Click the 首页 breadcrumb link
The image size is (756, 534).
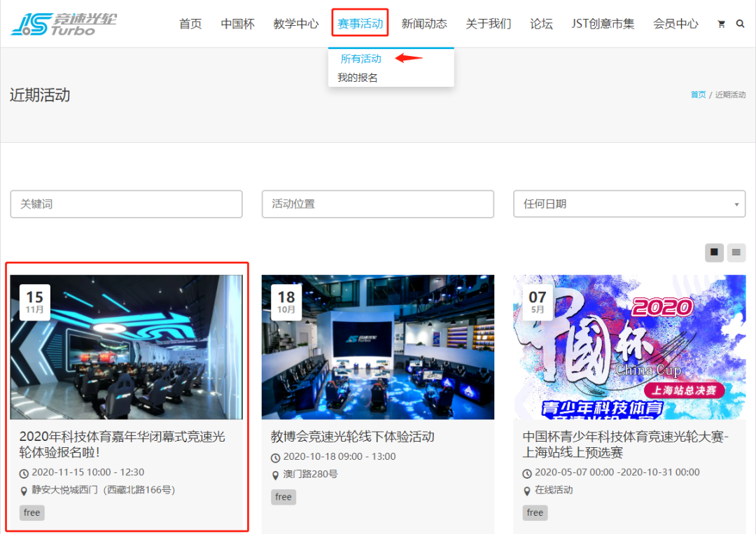[698, 94]
